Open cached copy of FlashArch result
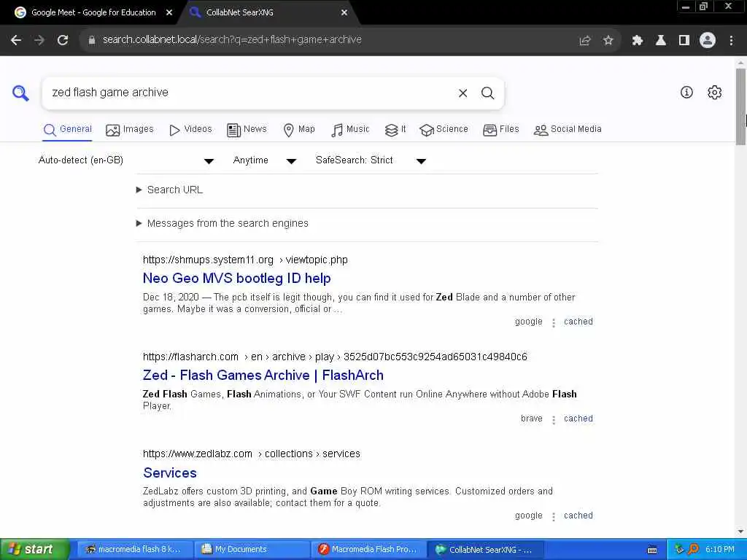747x560 pixels. coord(578,419)
